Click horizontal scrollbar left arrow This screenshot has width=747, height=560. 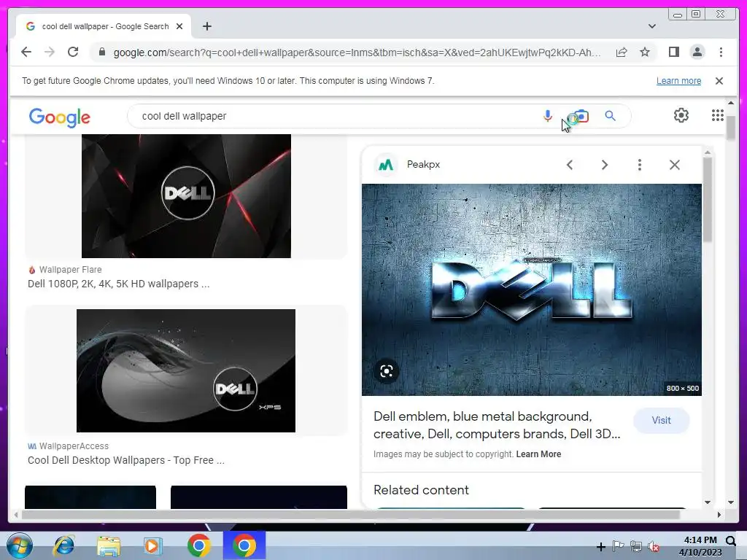coord(16,514)
